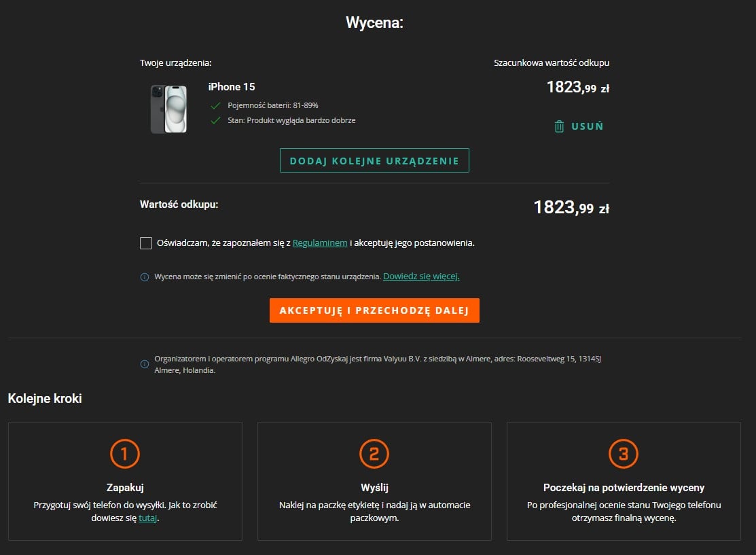Open the 'Dowiedz się więcej' link
This screenshot has width=756, height=555.
421,276
